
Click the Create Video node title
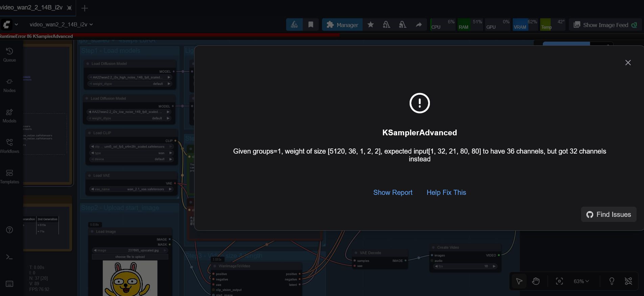(x=448, y=248)
